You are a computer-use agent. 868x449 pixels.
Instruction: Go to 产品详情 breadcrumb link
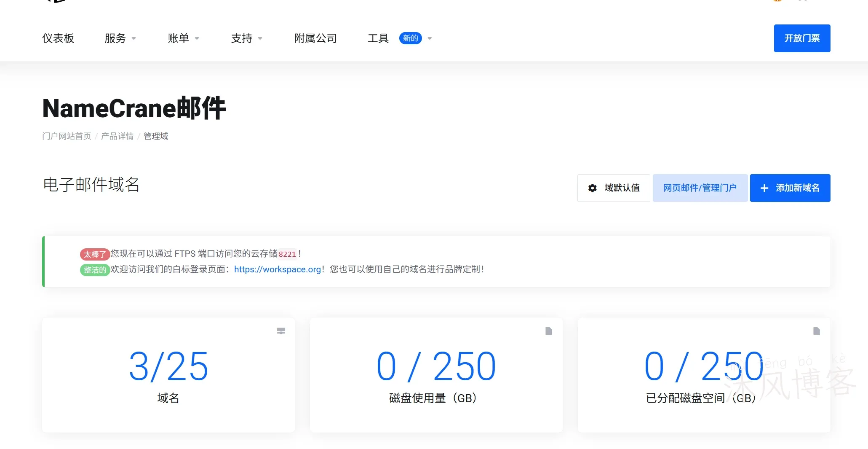[x=117, y=136]
